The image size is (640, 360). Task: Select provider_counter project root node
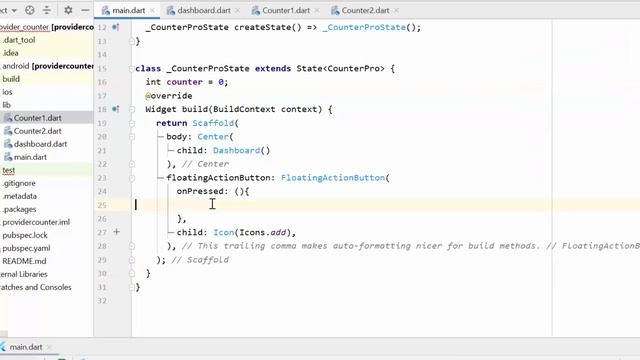click(x=47, y=27)
